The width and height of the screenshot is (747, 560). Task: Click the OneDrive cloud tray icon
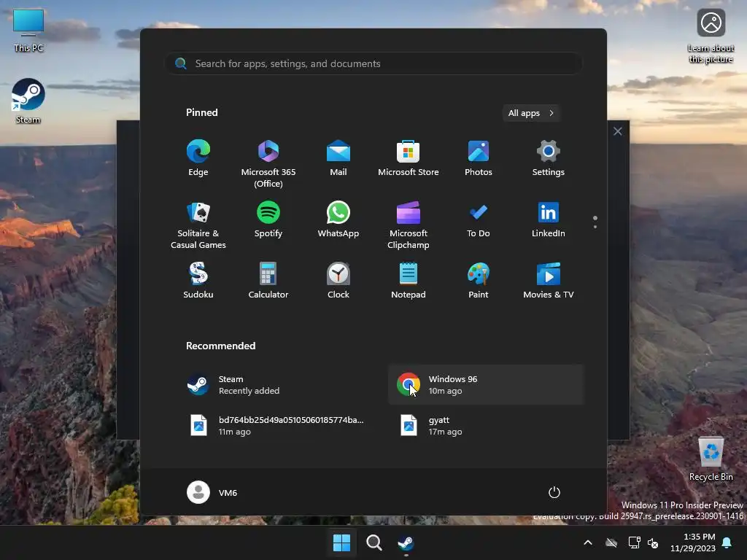[611, 542]
